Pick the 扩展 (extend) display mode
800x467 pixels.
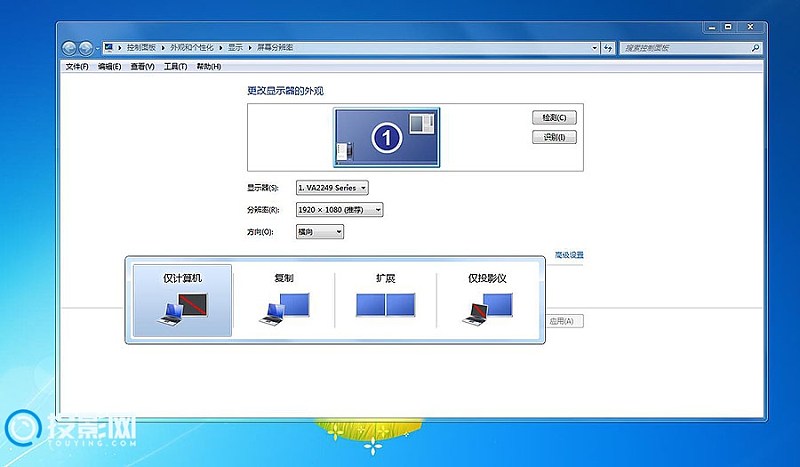pos(385,300)
